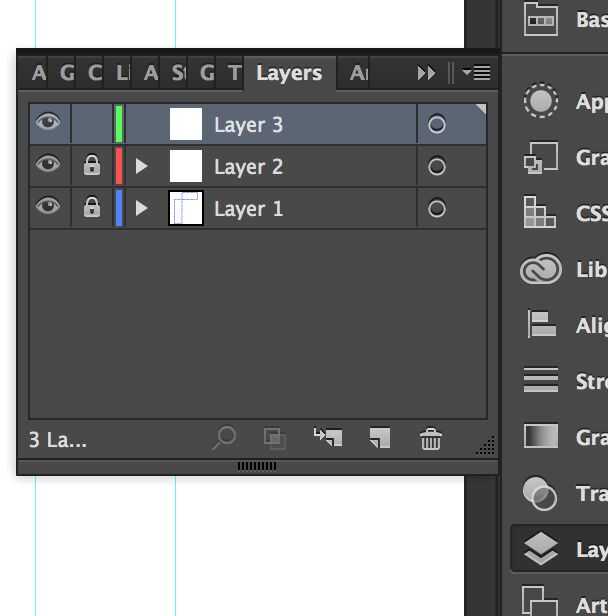
Task: Open the Transparency panel icon
Action: click(541, 493)
